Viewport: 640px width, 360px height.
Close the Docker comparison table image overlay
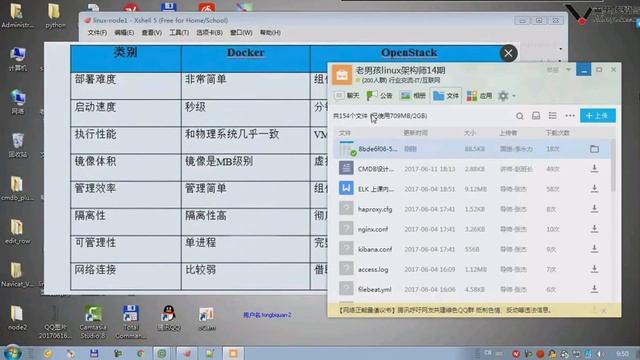pyautogui.click(x=508, y=53)
